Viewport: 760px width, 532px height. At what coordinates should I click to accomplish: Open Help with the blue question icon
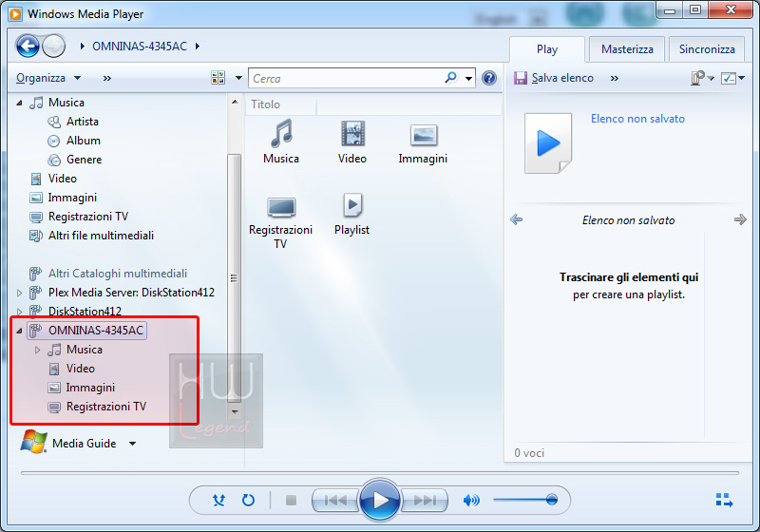click(x=489, y=78)
